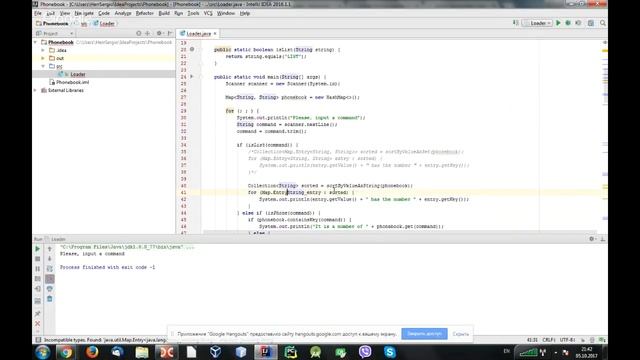Viewport: 640px width, 360px height.
Task: Open Firefox from the taskbar
Action: pyautogui.click(x=92, y=352)
